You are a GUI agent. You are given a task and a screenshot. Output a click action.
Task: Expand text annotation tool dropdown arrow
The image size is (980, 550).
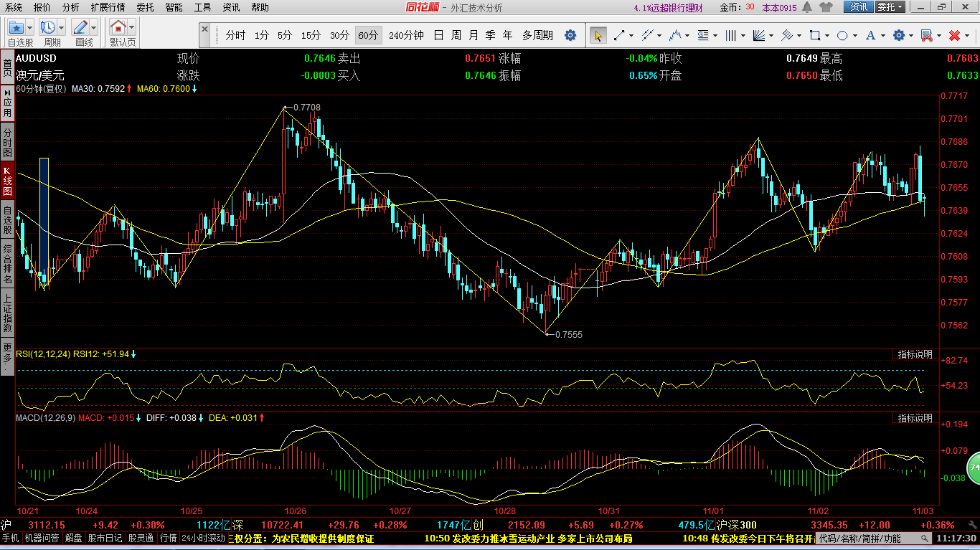point(882,35)
